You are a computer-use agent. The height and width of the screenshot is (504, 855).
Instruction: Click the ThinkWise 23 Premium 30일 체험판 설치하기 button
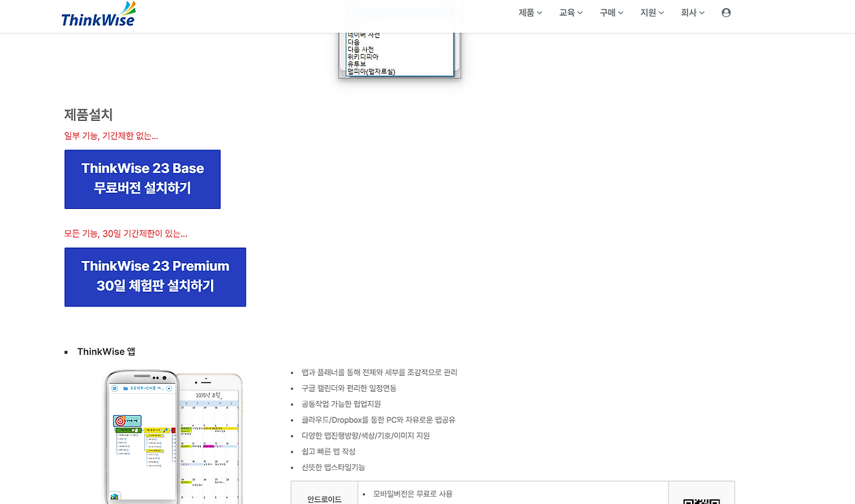click(x=155, y=276)
